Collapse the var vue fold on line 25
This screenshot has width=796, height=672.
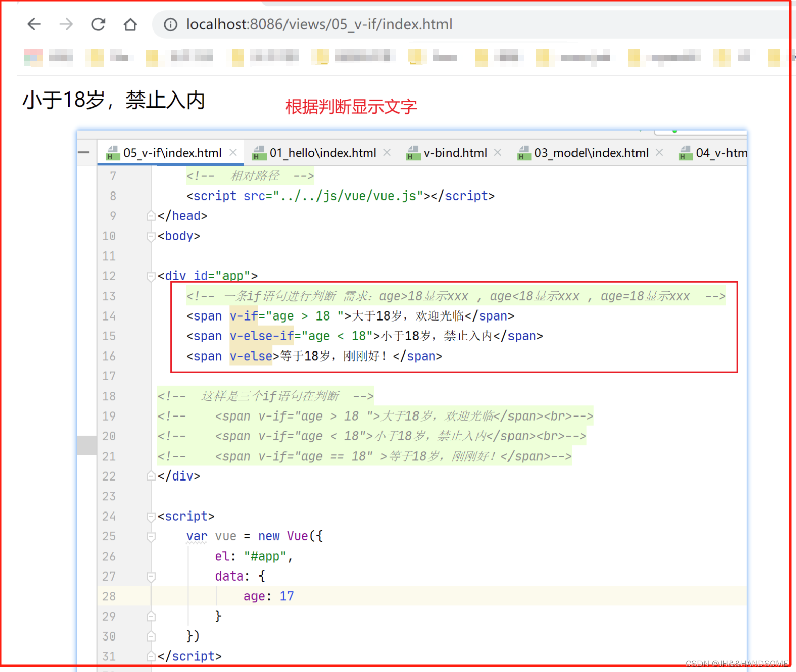(151, 537)
